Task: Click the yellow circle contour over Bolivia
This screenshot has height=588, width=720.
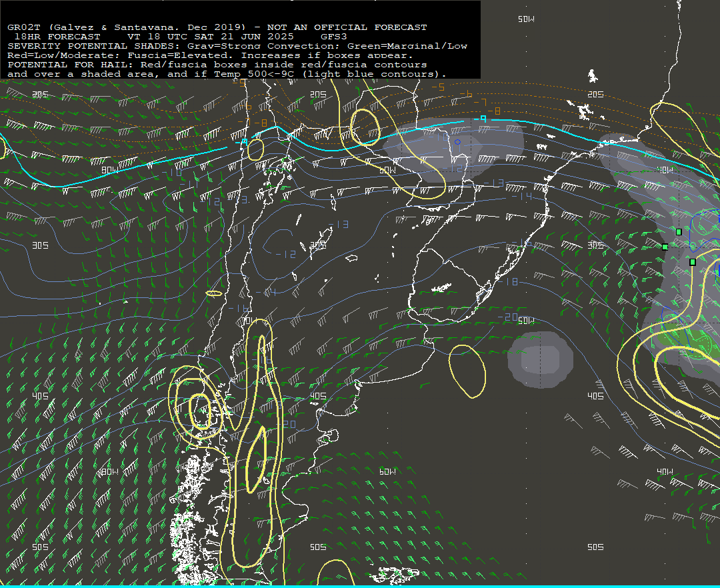Action: pos(365,127)
